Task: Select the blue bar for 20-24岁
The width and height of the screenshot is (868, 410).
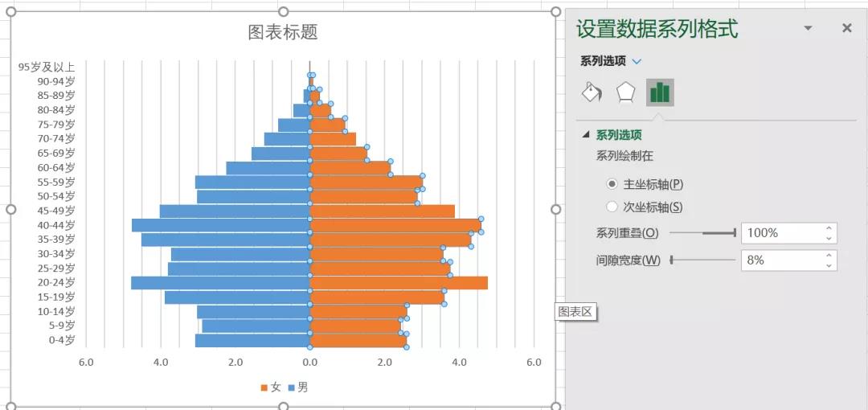Action: pos(220,282)
